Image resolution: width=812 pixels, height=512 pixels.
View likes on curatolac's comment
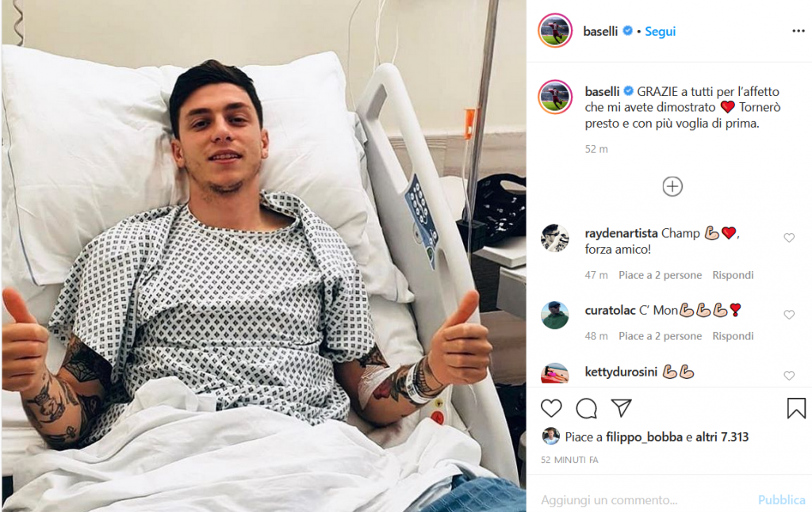click(661, 336)
